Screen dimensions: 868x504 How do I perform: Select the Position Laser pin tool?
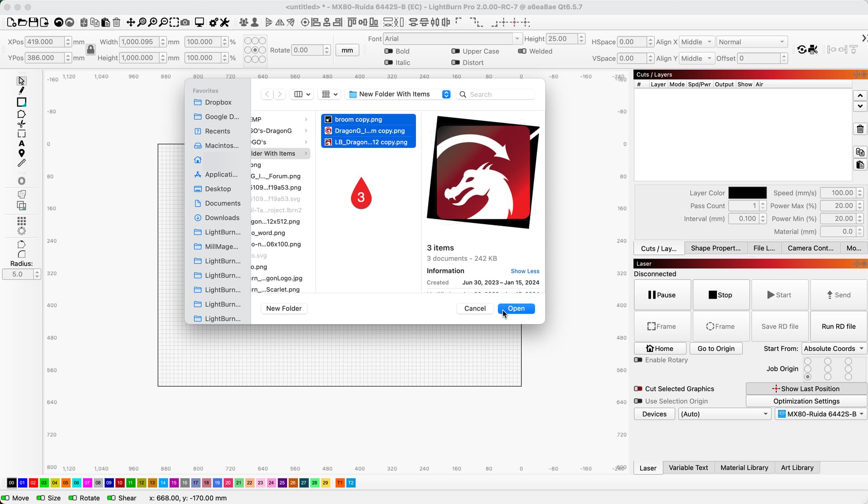tap(21, 153)
